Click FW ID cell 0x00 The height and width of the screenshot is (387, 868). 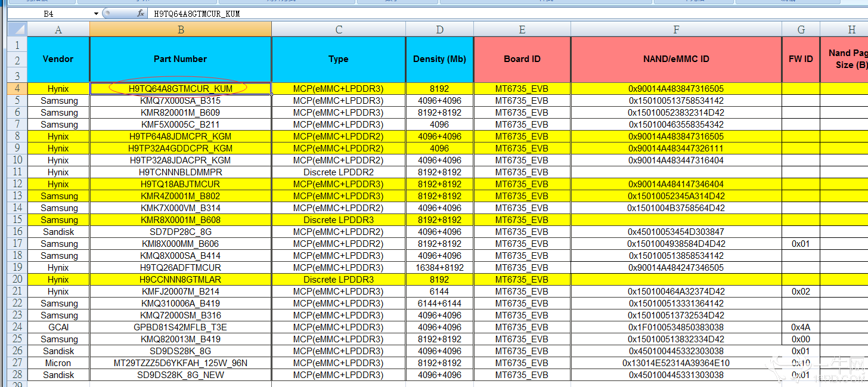point(801,339)
